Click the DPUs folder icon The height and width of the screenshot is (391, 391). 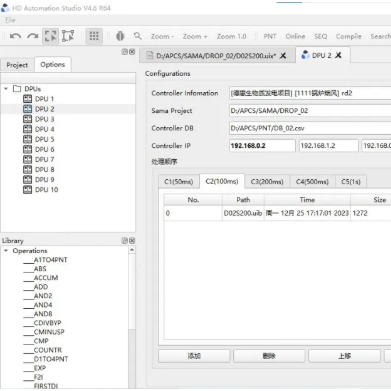coord(17,89)
